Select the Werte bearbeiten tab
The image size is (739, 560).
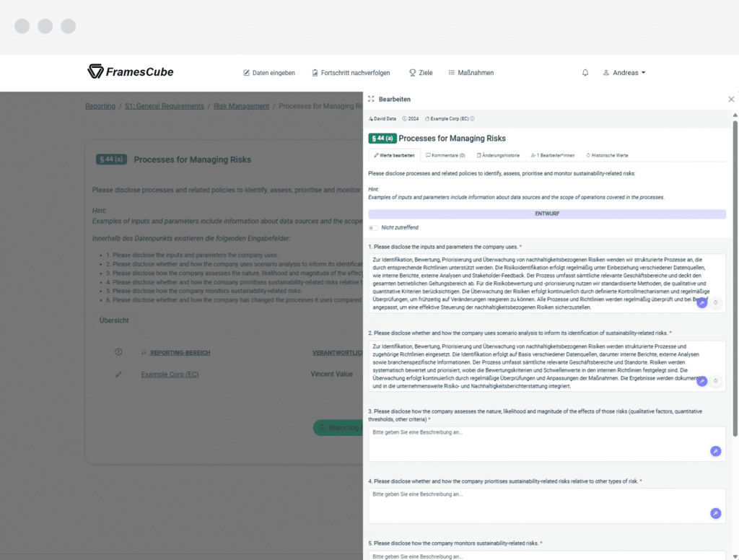[394, 155]
